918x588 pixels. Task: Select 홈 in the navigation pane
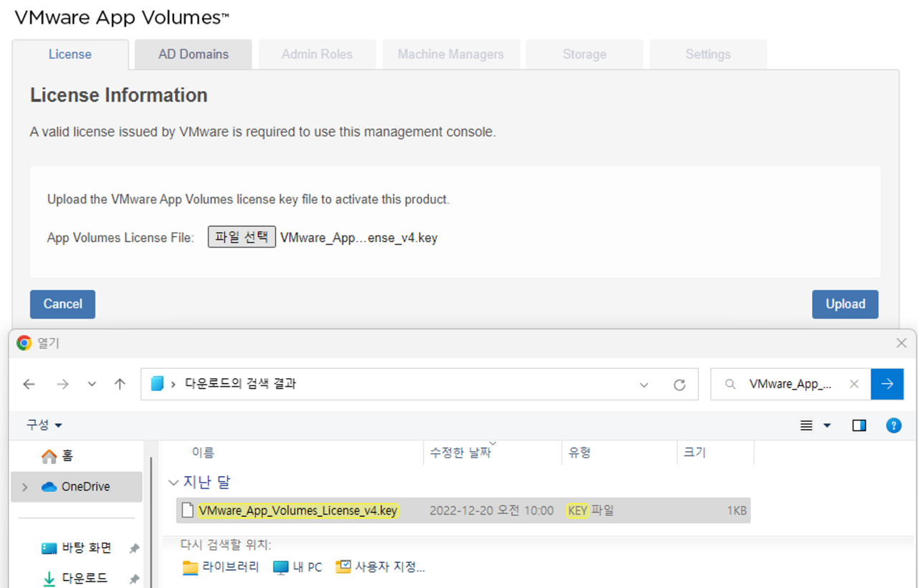click(x=57, y=456)
